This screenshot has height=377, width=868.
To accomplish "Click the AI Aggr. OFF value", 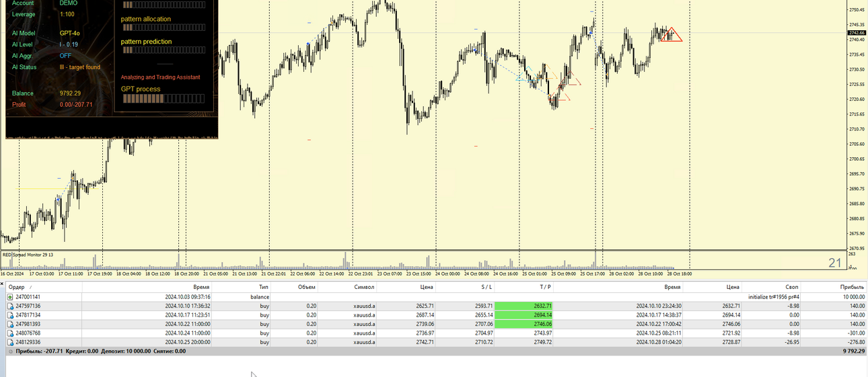I will click(x=65, y=56).
